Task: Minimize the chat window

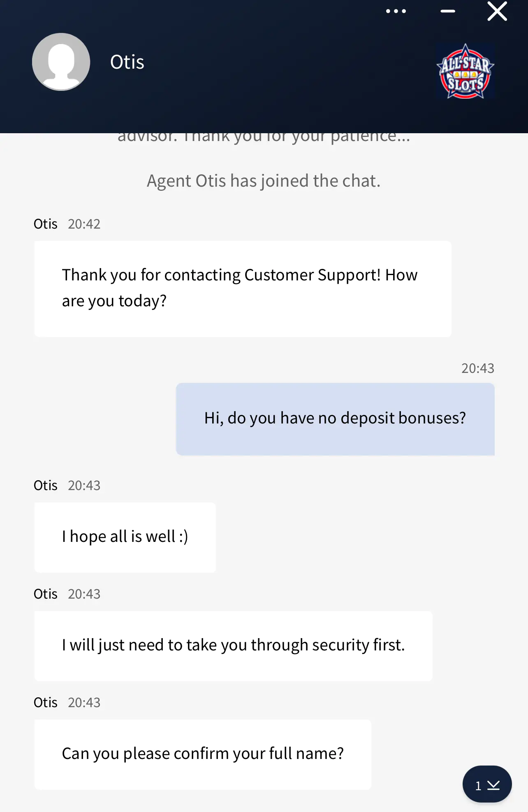Action: coord(447,11)
